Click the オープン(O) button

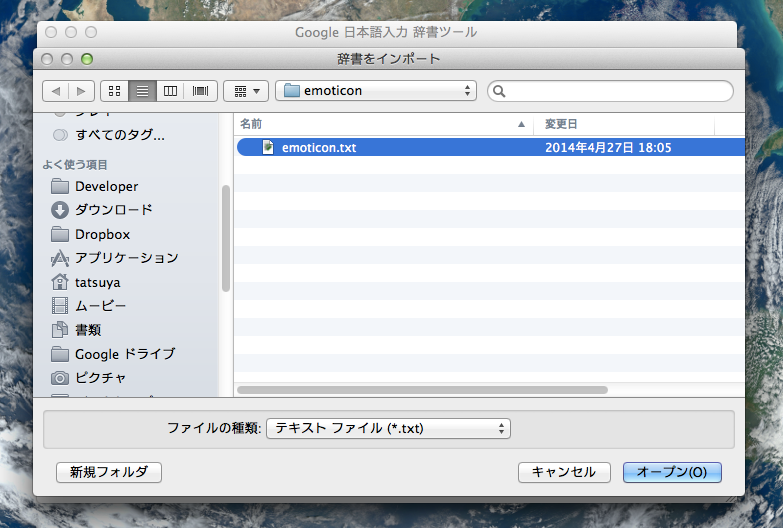coord(672,472)
